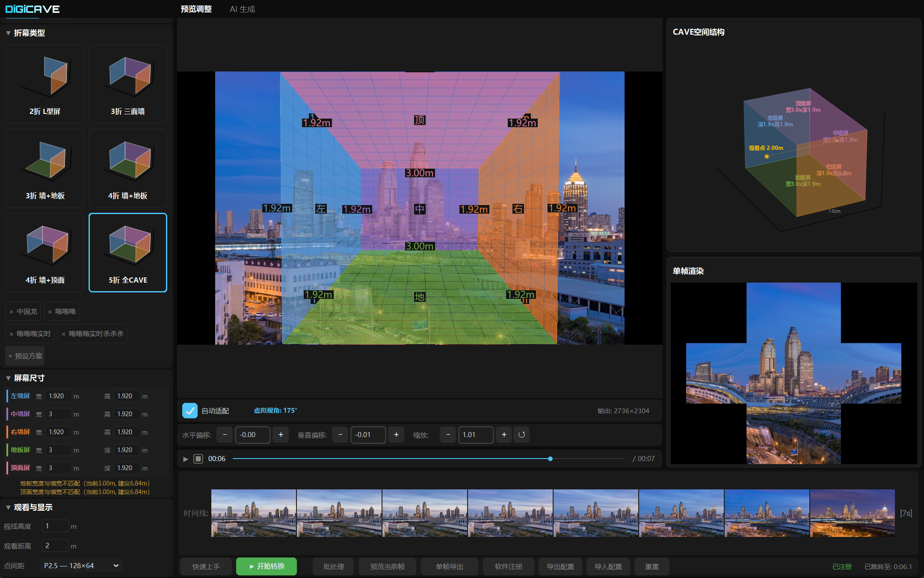Click the stop square playback icon

pyautogui.click(x=198, y=459)
